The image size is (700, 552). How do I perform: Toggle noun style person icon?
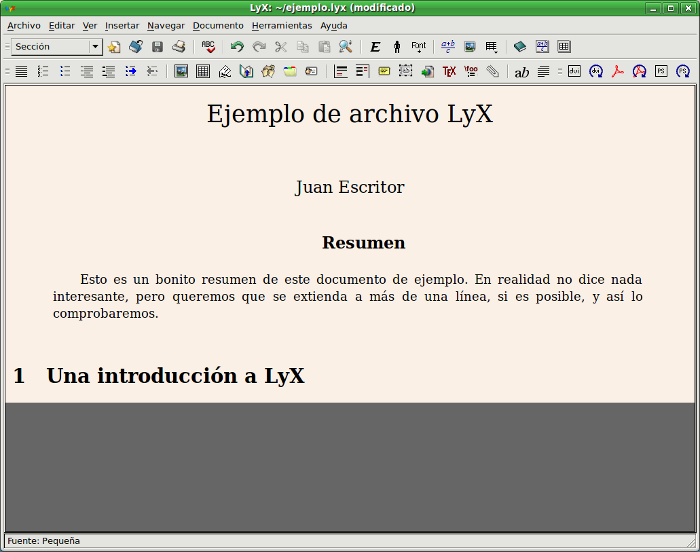pos(397,46)
